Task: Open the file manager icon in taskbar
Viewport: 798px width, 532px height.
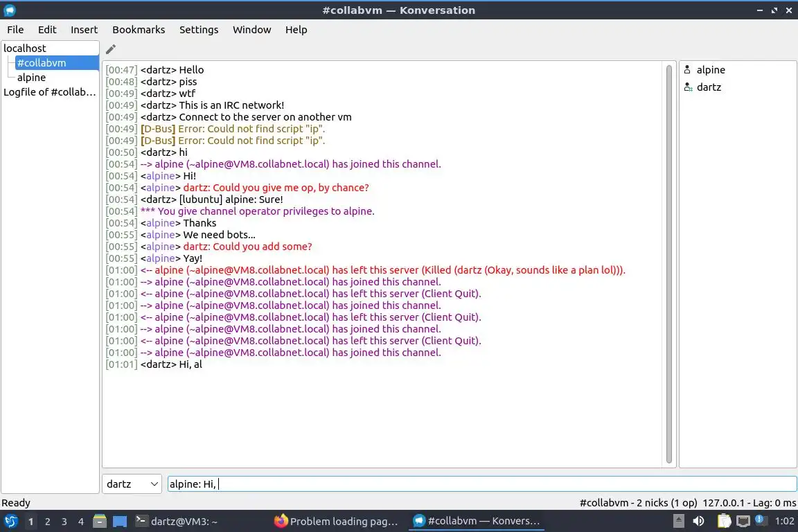Action: [100, 522]
